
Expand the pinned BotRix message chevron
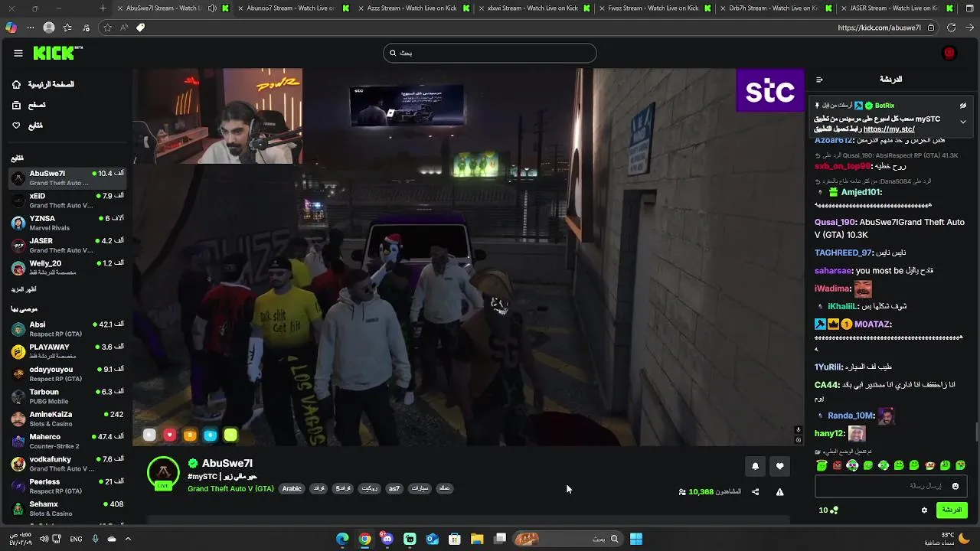(963, 122)
